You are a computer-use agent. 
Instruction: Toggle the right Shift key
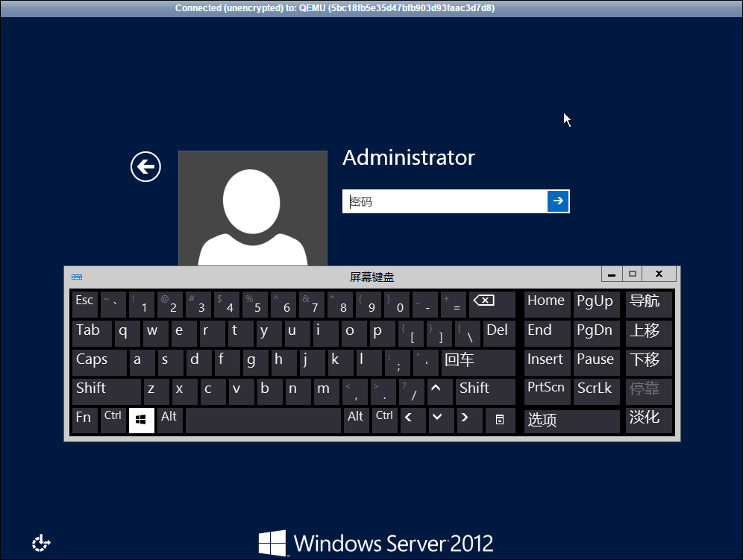[485, 391]
